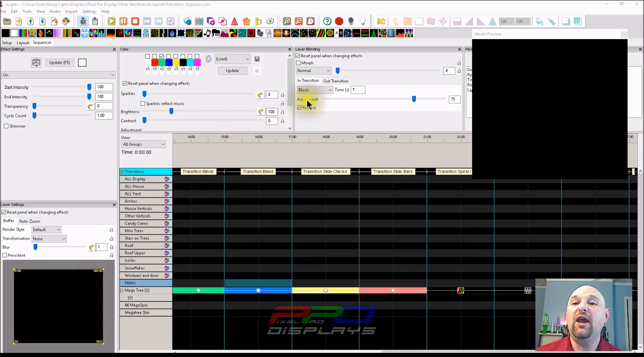Switch to the Out Transition tab
Image resolution: width=644 pixels, height=357 pixels.
point(336,81)
